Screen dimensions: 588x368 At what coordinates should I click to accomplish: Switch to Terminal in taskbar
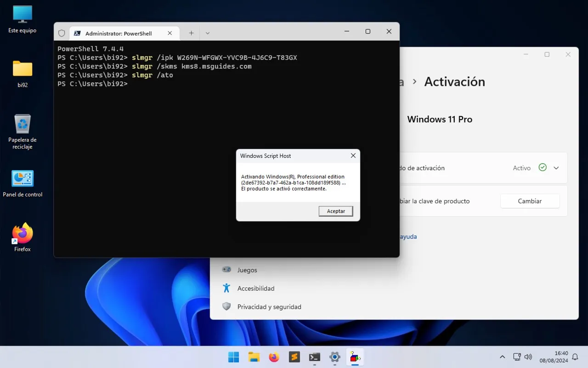coord(315,357)
